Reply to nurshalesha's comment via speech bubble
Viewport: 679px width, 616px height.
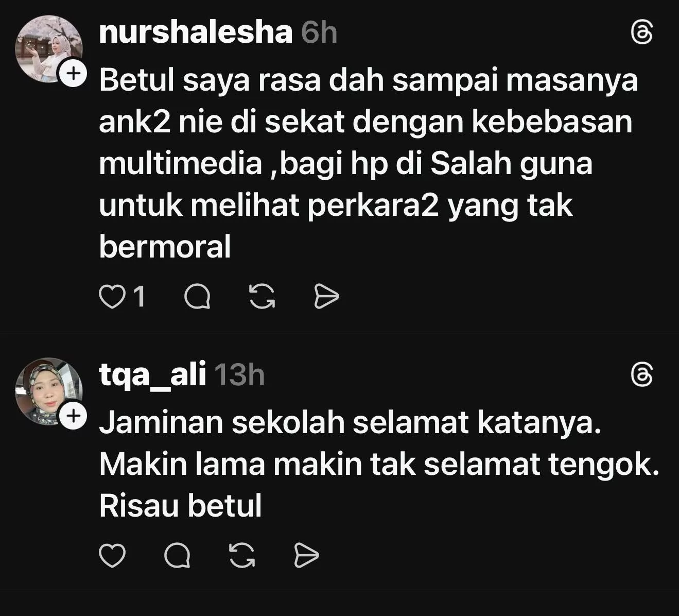click(x=197, y=297)
